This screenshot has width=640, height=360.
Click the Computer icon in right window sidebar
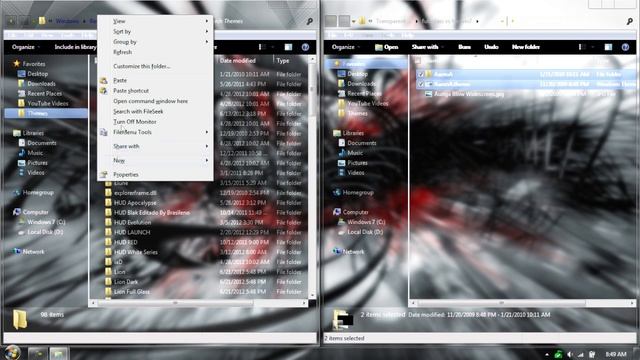tap(337, 212)
